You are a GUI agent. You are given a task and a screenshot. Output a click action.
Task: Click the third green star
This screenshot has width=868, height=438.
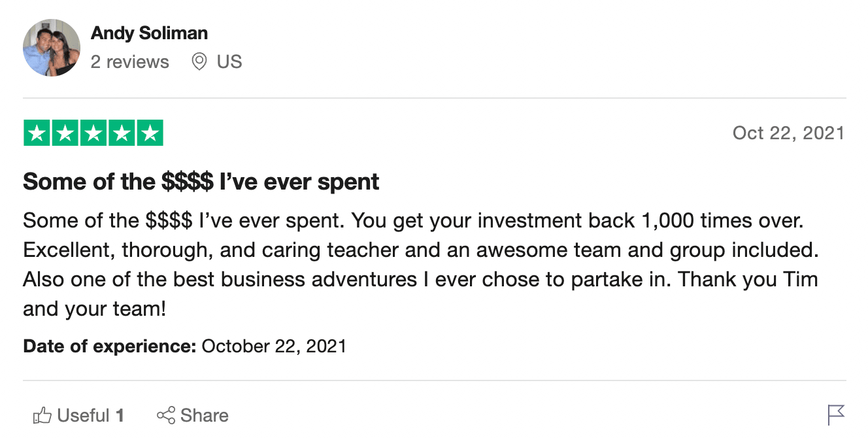(93, 133)
